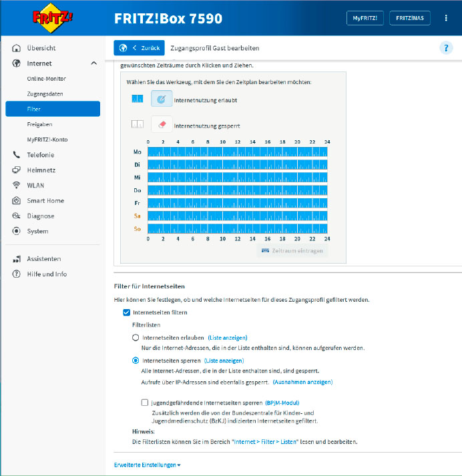
Task: Click the MyFRITZ! header button
Action: click(x=365, y=18)
